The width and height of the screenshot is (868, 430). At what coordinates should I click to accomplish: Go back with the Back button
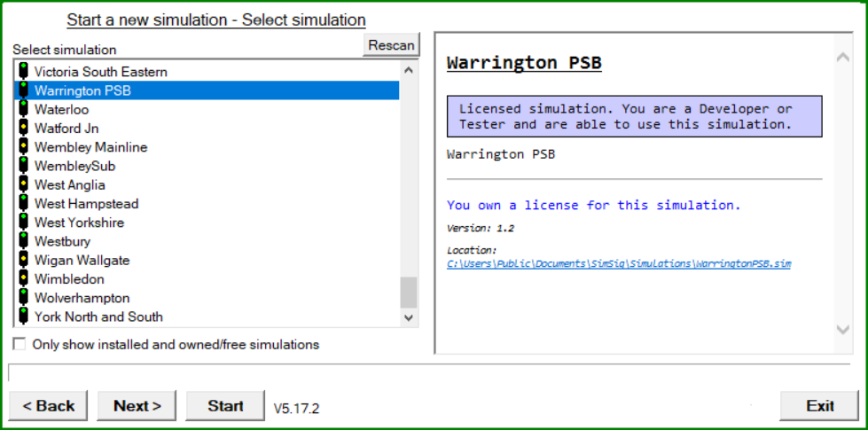(x=48, y=406)
